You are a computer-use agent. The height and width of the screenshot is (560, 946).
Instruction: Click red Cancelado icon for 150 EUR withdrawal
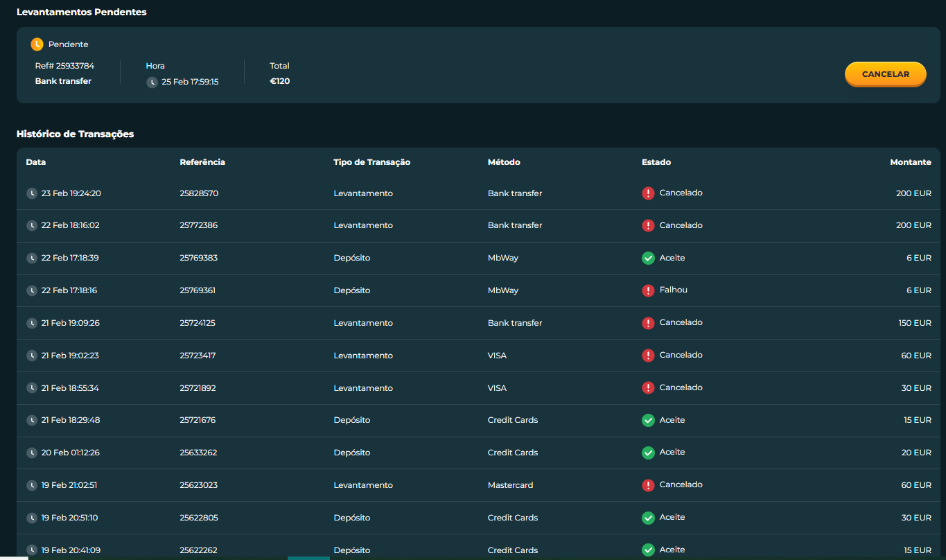[648, 323]
